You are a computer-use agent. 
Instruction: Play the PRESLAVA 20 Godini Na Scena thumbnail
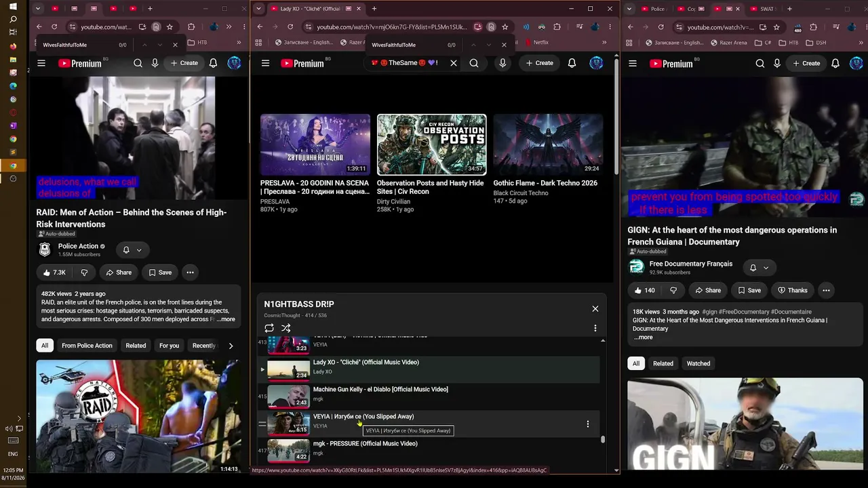(315, 144)
